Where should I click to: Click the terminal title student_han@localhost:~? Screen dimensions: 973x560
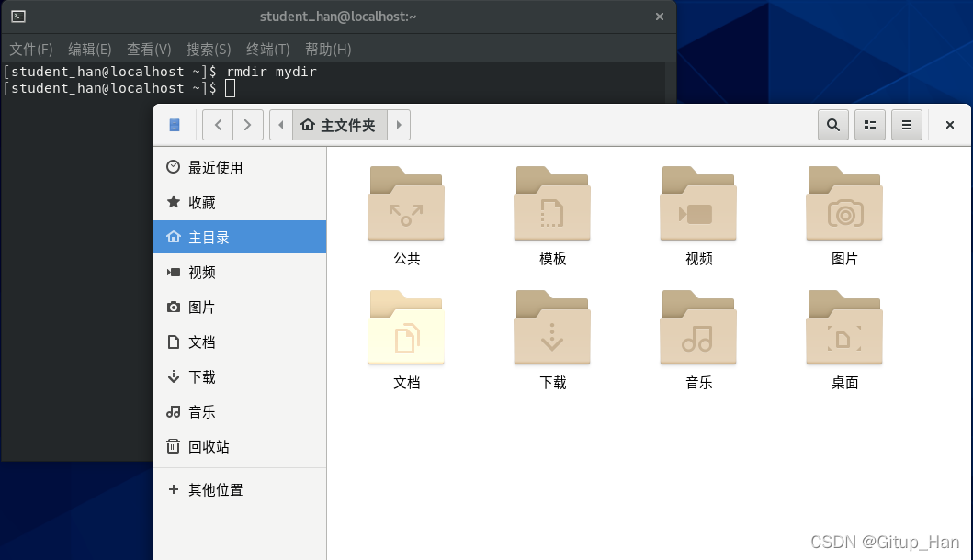(x=338, y=17)
